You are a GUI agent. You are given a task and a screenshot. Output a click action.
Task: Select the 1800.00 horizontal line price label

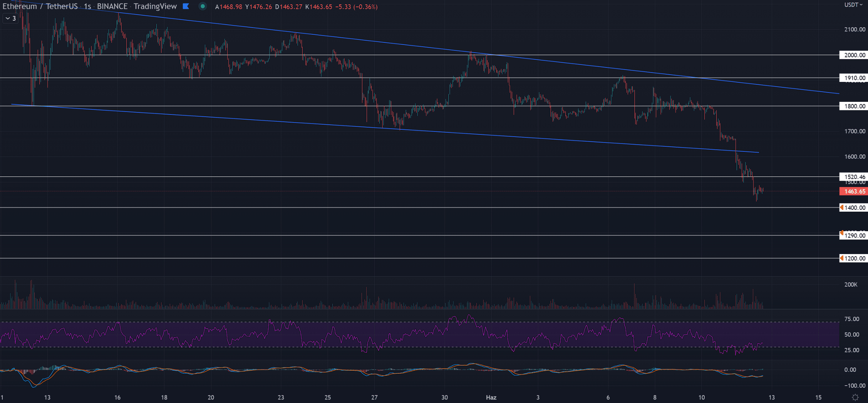(854, 106)
